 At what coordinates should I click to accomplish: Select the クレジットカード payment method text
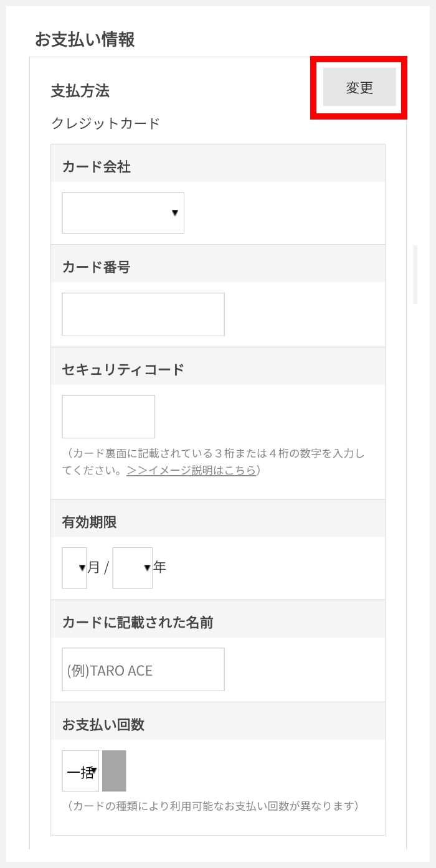click(106, 123)
